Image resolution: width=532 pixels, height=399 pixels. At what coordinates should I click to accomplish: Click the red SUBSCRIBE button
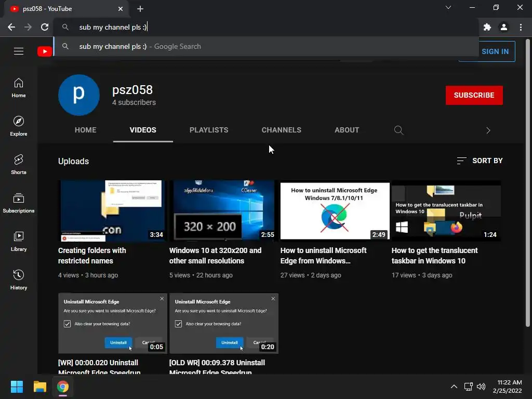click(474, 95)
